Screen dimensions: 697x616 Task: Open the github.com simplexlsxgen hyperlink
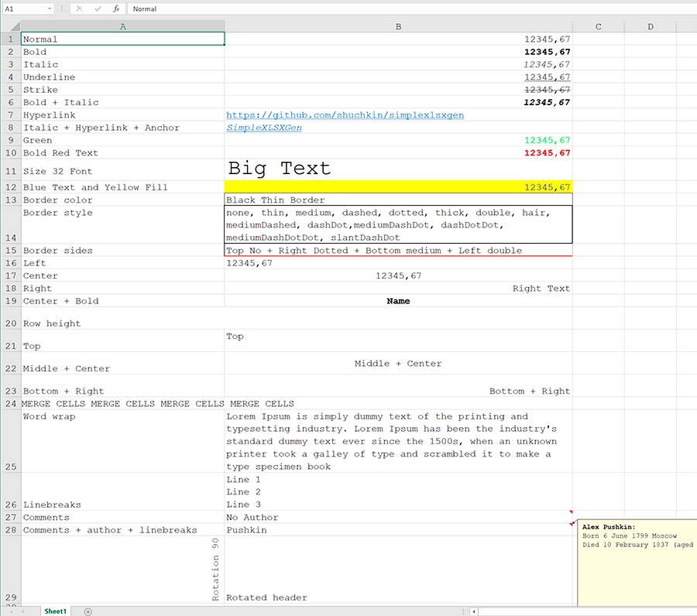pos(345,115)
